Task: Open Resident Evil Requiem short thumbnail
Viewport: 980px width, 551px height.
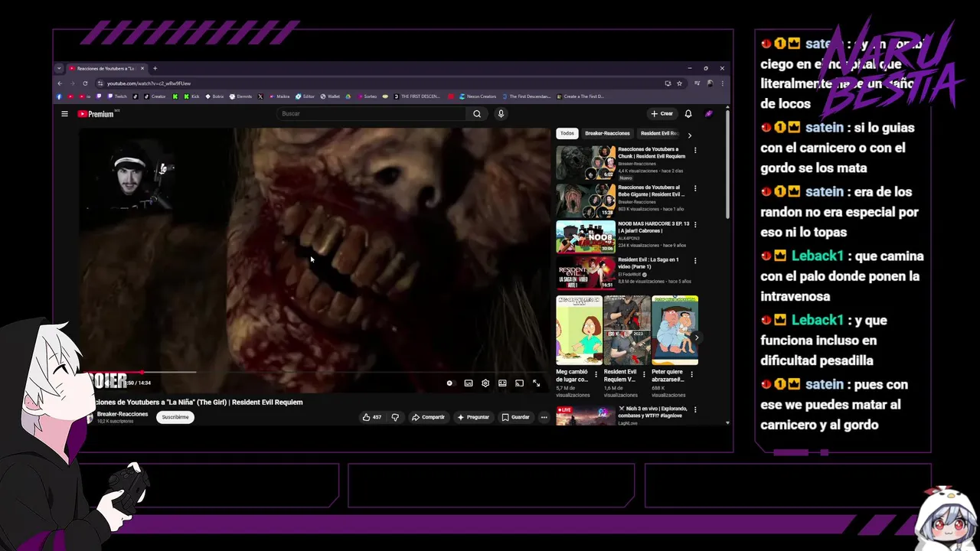Action: pos(626,331)
